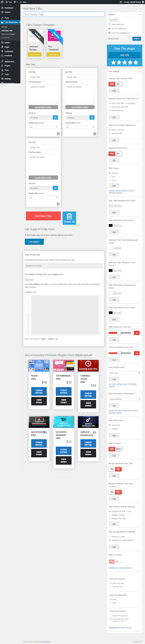This screenshot has height=644, width=145.
Task: Select Vertical tabs alignment radio
Action: coord(110,429)
